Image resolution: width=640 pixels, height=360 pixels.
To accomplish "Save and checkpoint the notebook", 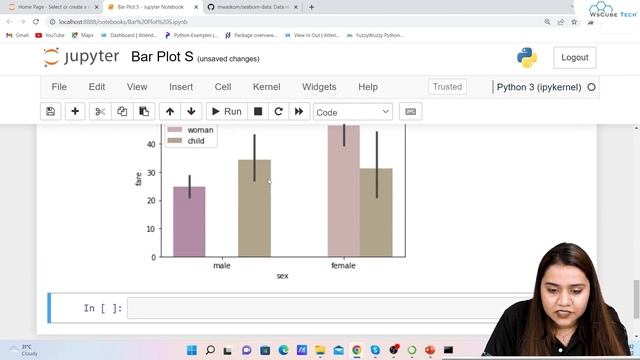I will click(x=51, y=111).
